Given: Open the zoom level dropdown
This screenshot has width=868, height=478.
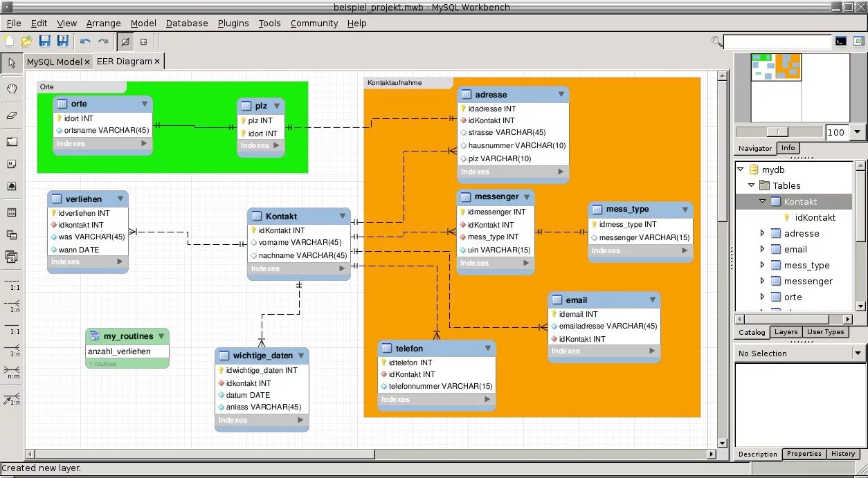Looking at the screenshot, I should click(x=858, y=132).
